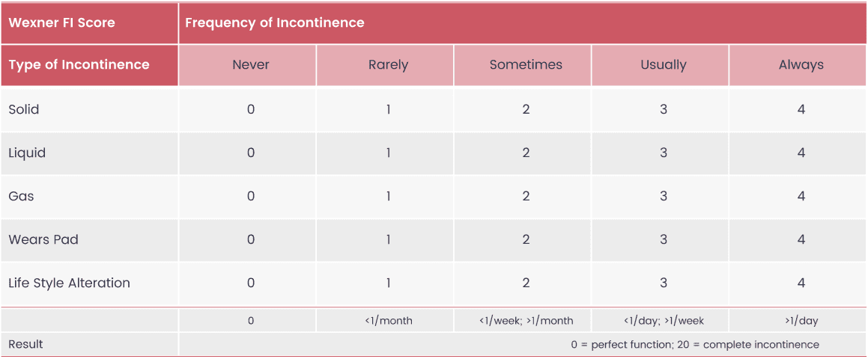Click the Result row label
868x359 pixels.
click(25, 345)
